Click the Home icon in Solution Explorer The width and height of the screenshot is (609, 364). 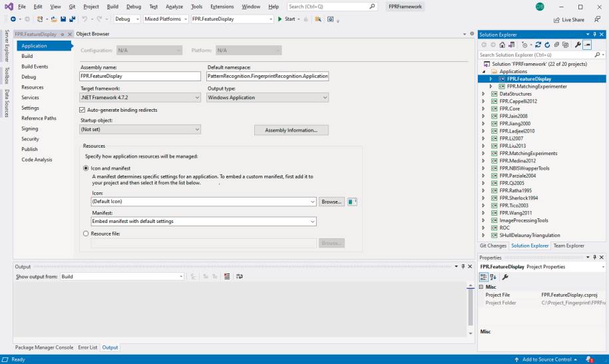pos(503,45)
